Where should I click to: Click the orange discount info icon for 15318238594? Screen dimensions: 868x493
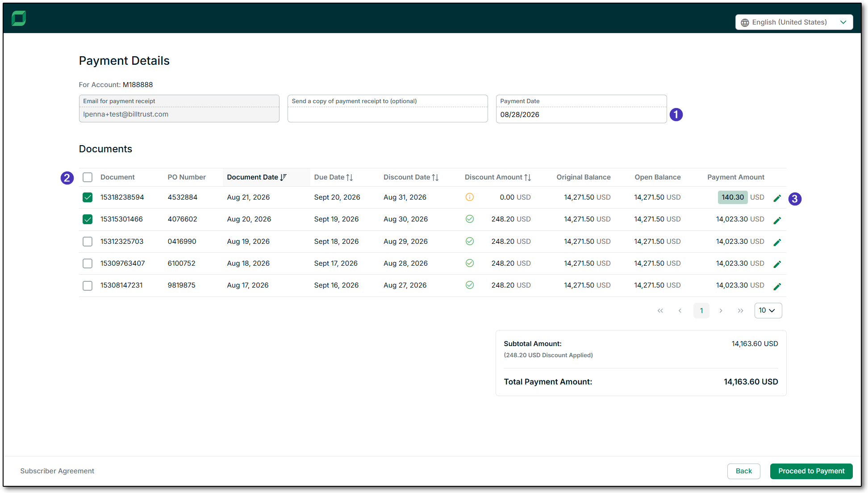click(x=469, y=197)
